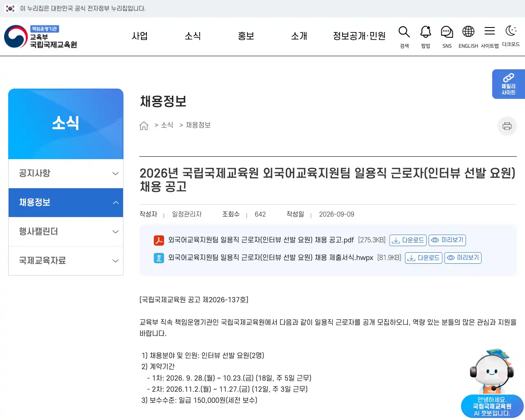The height and width of the screenshot is (420, 525).
Task: Open the top navigation 소식 menu
Action: pos(193,36)
